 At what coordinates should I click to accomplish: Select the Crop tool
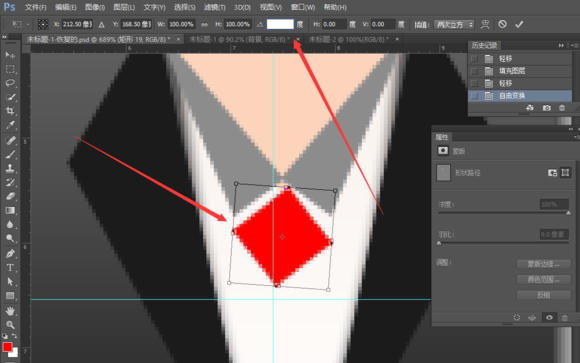tap(10, 111)
